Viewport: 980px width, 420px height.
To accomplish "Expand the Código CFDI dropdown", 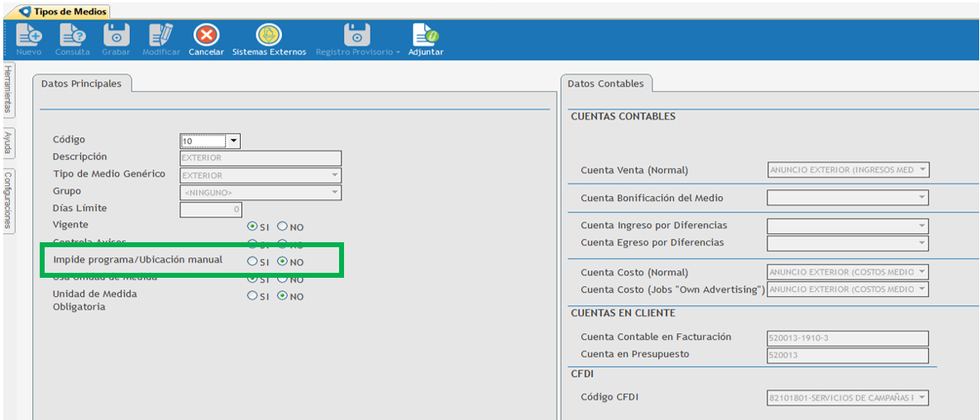I will click(x=922, y=399).
